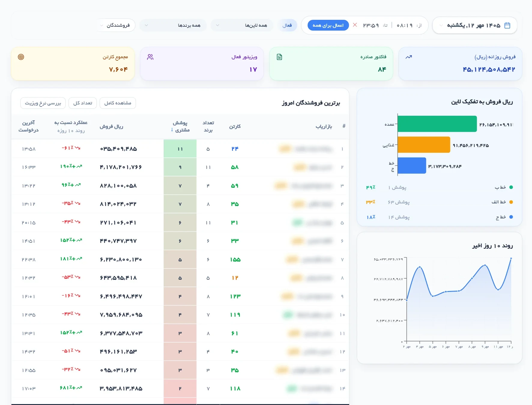Click the red down-trend icon next to -۱۶٪
The image size is (532, 405).
pyautogui.click(x=77, y=295)
